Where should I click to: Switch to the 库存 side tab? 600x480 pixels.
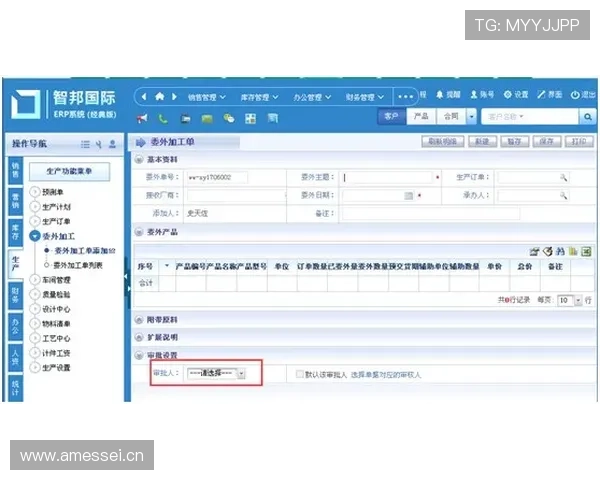click(15, 232)
